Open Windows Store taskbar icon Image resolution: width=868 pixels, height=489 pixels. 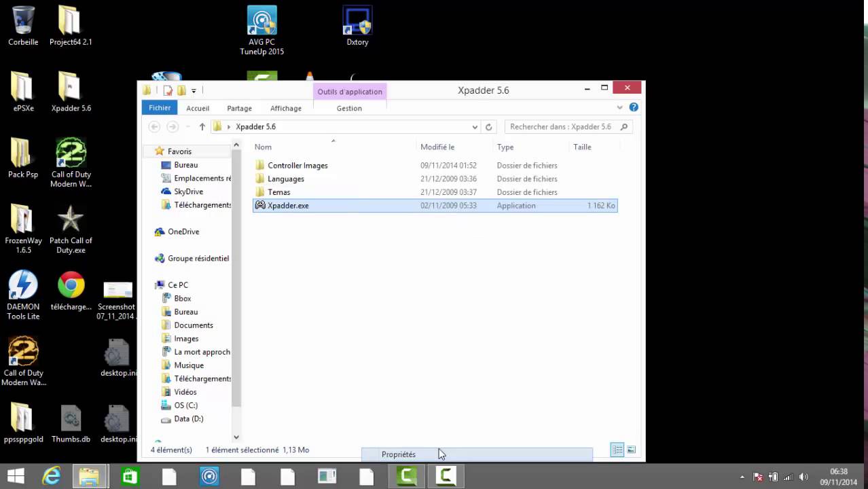(x=130, y=476)
